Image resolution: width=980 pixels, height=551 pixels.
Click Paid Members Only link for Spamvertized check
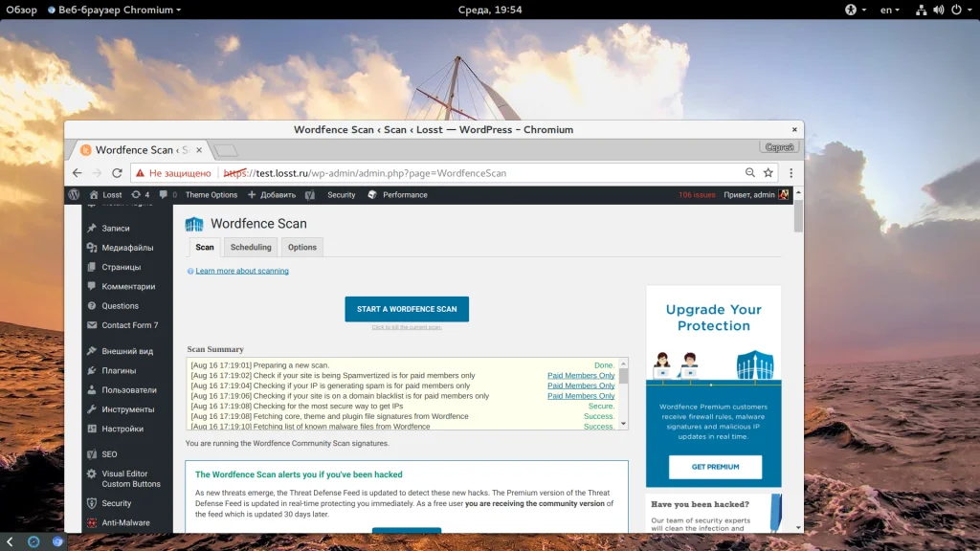581,375
